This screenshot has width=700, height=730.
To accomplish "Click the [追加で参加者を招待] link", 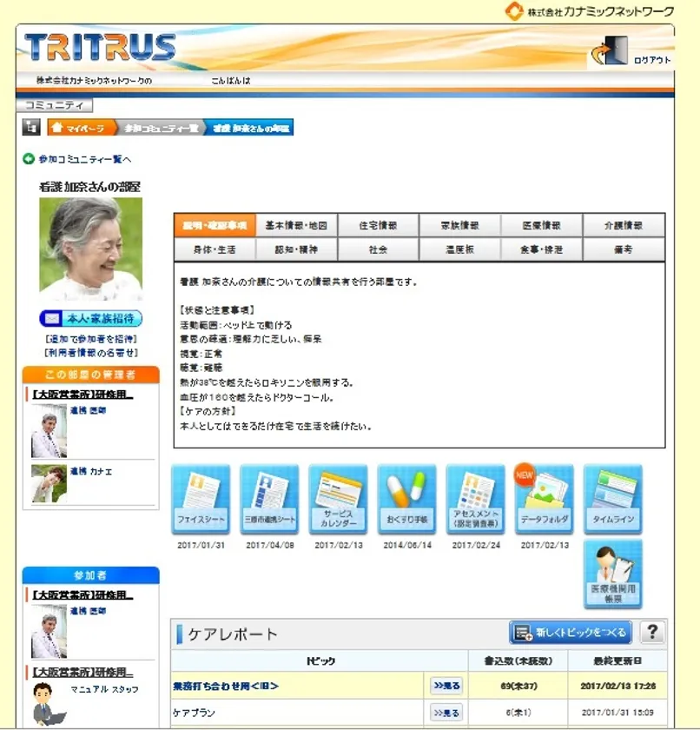I will [90, 338].
